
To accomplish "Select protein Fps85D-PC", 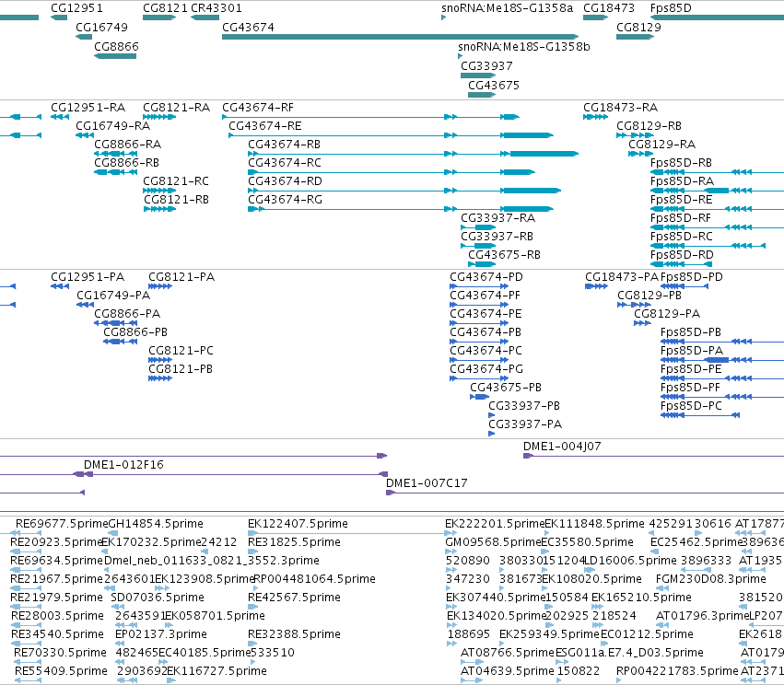I will click(x=700, y=415).
